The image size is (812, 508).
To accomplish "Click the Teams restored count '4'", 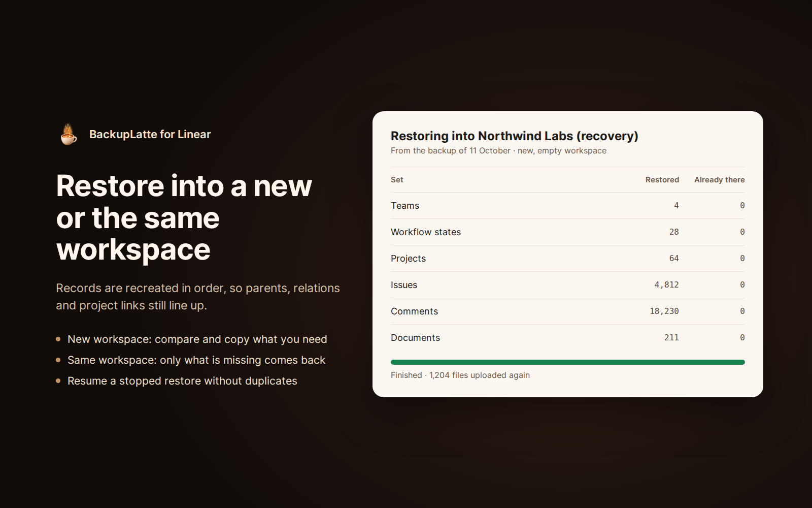I will [676, 206].
